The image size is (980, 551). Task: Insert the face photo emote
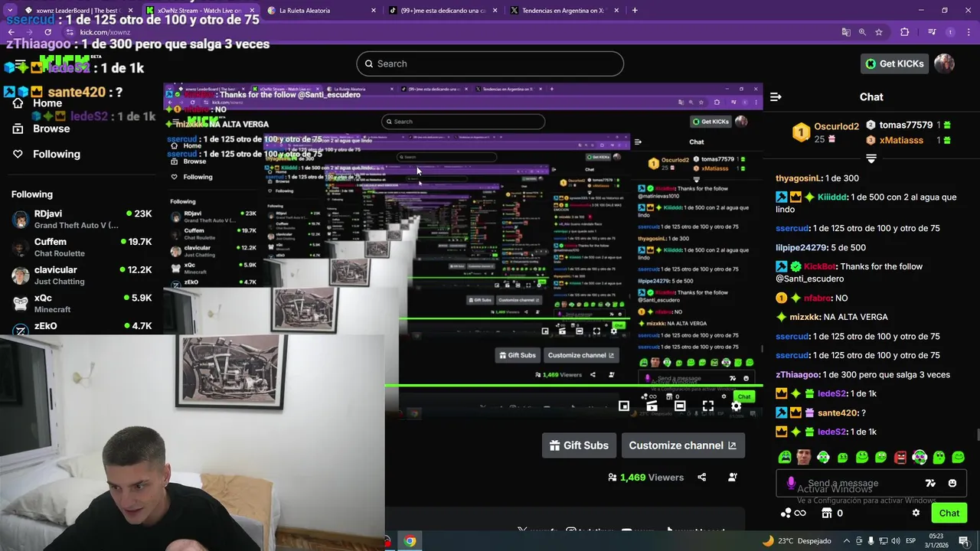[x=804, y=458]
